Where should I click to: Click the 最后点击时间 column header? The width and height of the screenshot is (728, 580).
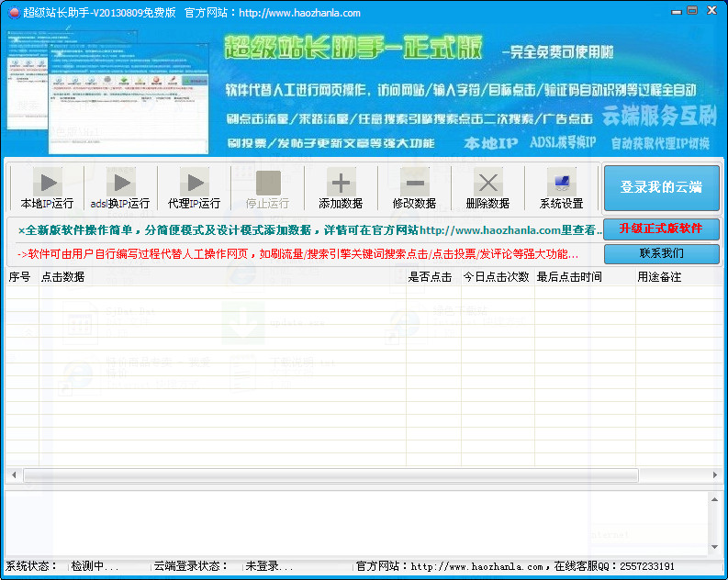tap(585, 277)
